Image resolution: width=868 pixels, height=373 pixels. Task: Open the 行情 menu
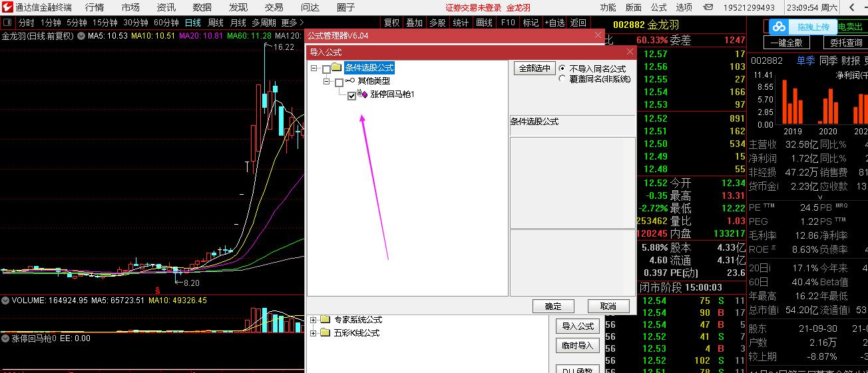[x=95, y=8]
